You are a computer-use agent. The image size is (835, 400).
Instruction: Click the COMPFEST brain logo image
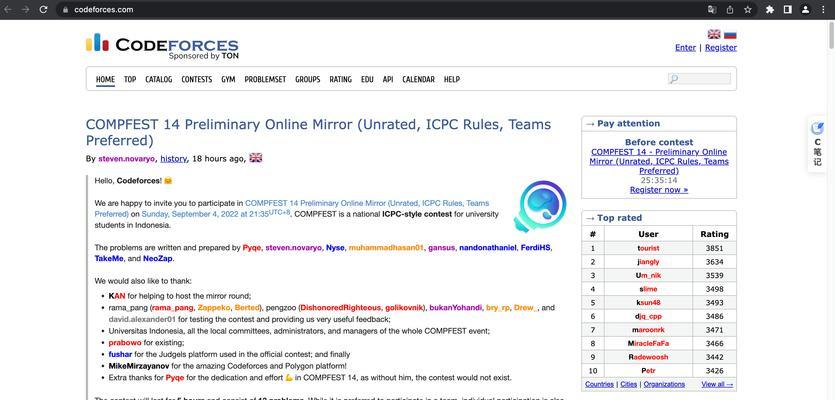(x=540, y=206)
